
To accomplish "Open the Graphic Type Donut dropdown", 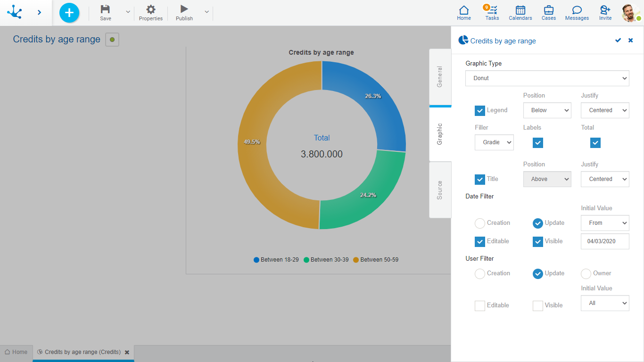I will 547,78.
